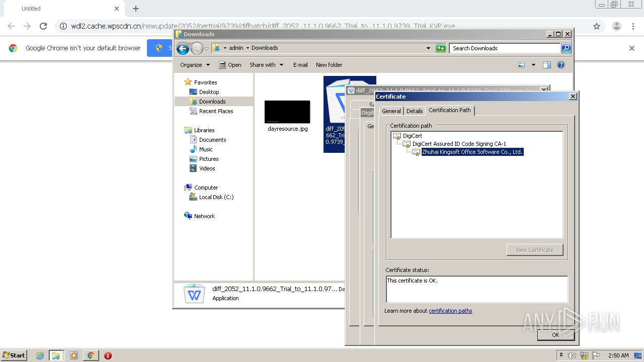Close the Untitled tab
The image size is (644, 362).
point(117,9)
